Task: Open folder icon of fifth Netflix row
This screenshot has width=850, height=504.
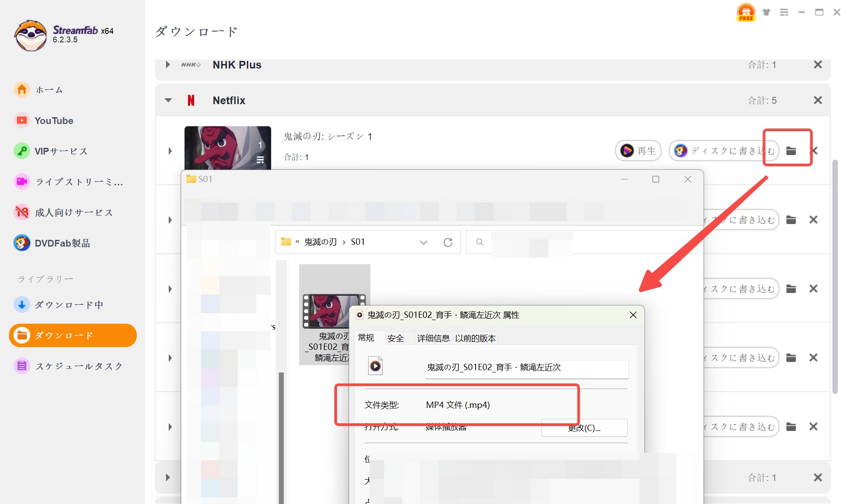Action: click(x=791, y=426)
